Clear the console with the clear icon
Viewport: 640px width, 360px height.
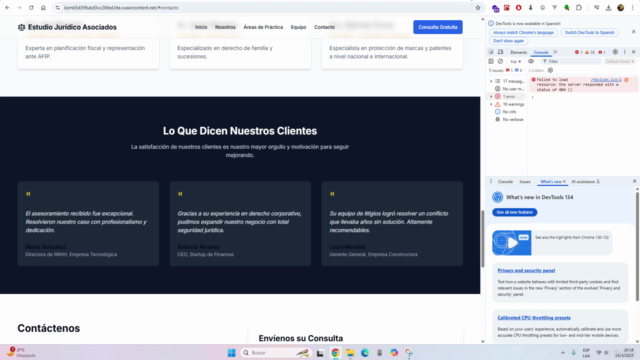(500, 61)
